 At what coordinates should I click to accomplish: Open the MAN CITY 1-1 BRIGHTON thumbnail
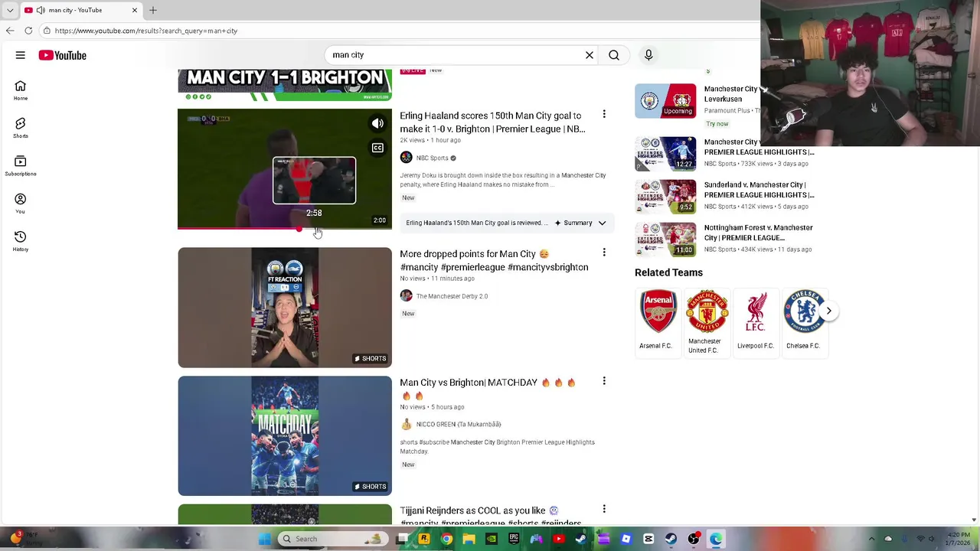coord(285,84)
